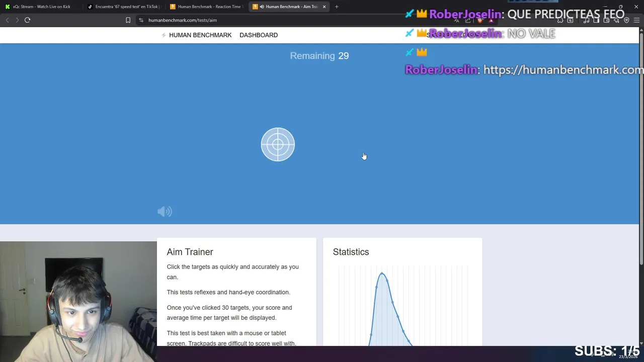Go back to previous page
Screen dimensions: 644x362
pyautogui.click(x=7, y=20)
